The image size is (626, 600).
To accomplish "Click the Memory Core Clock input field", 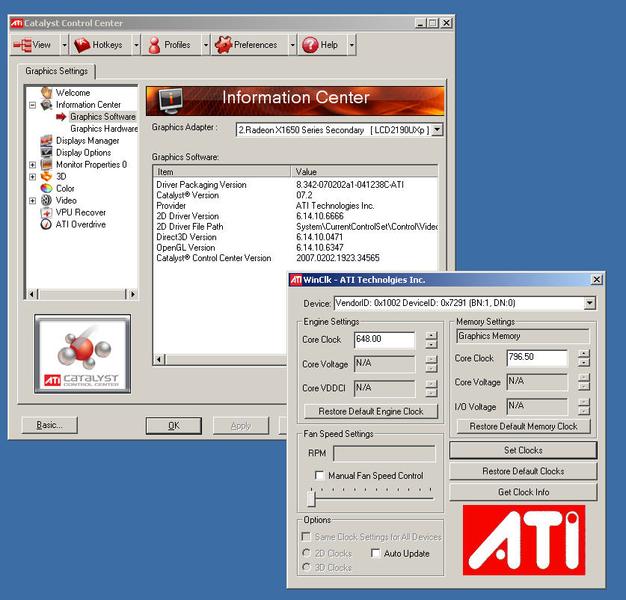I will 537,358.
